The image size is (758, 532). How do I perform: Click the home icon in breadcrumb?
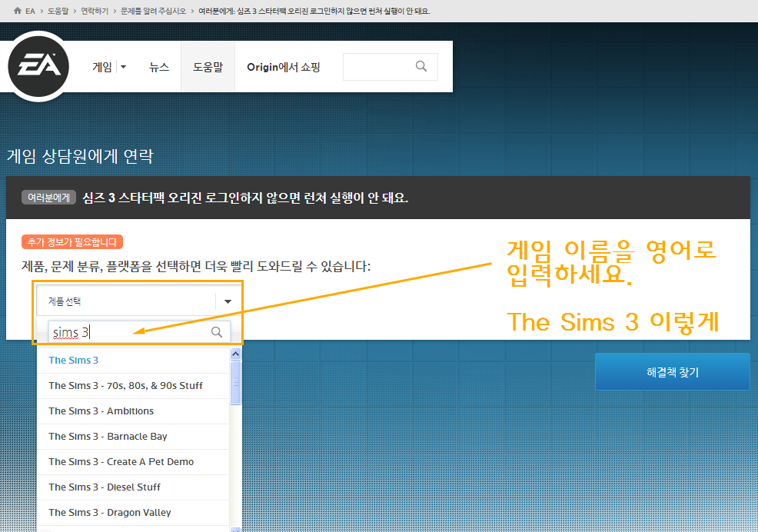point(18,11)
